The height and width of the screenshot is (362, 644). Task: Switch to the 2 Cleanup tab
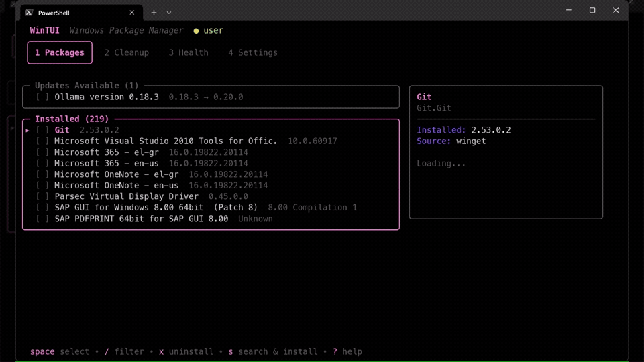[127, 52]
